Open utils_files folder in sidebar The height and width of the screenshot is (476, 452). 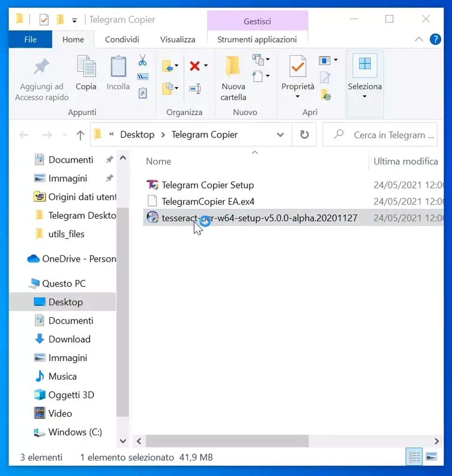[x=60, y=234]
